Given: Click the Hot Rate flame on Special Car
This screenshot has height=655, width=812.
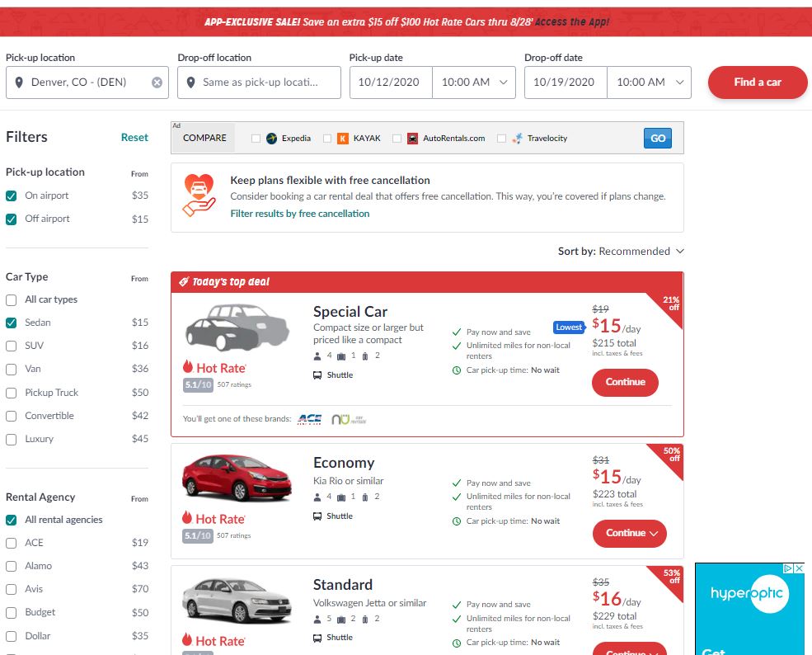Looking at the screenshot, I should 187,367.
